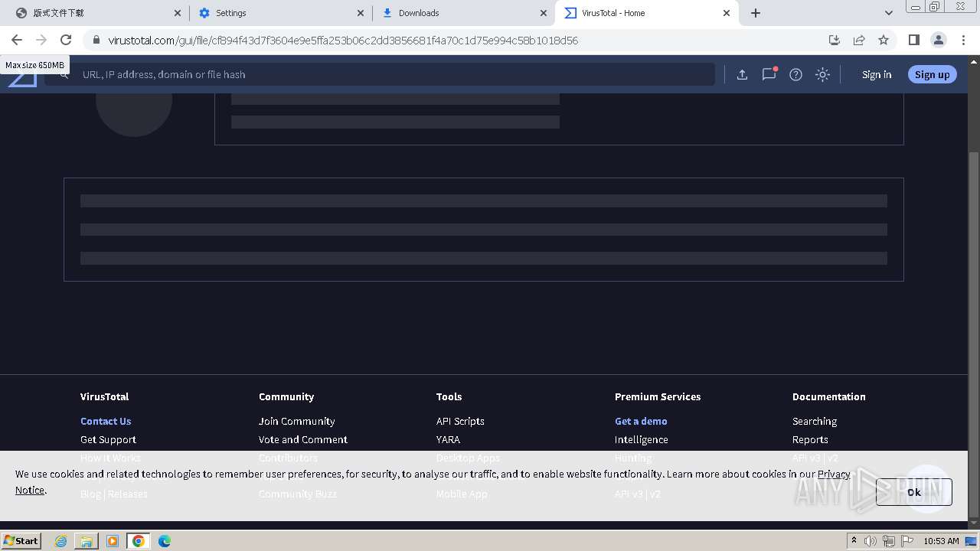Screen dimensions: 980x551
Task: Switch to the Downloads tab
Action: (463, 13)
